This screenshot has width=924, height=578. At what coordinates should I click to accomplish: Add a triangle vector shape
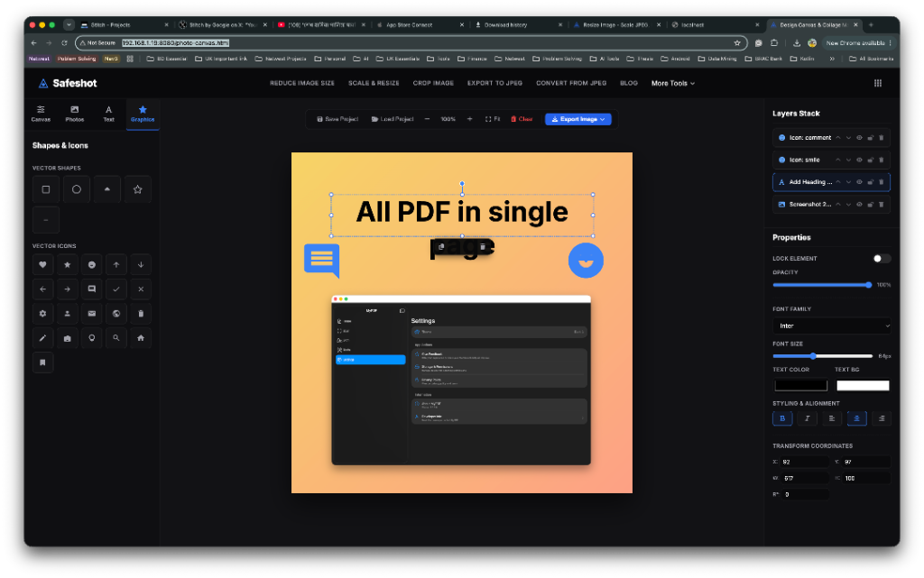pyautogui.click(x=107, y=189)
